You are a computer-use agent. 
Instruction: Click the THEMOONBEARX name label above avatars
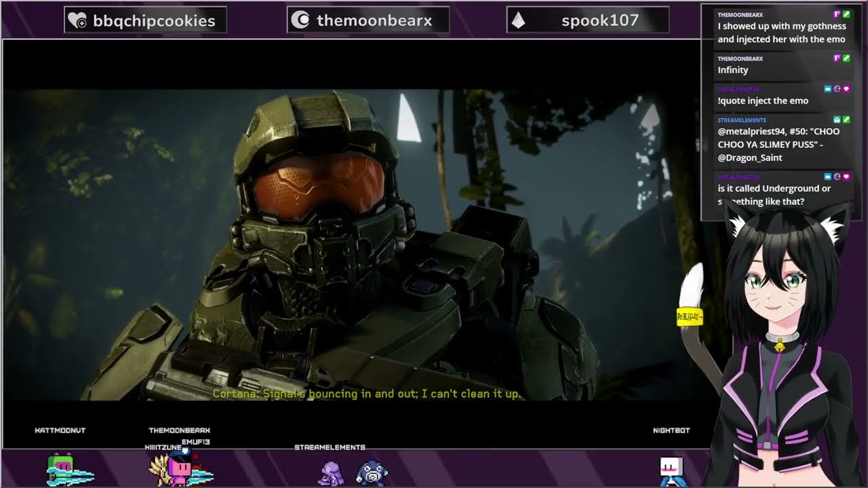[x=180, y=430]
